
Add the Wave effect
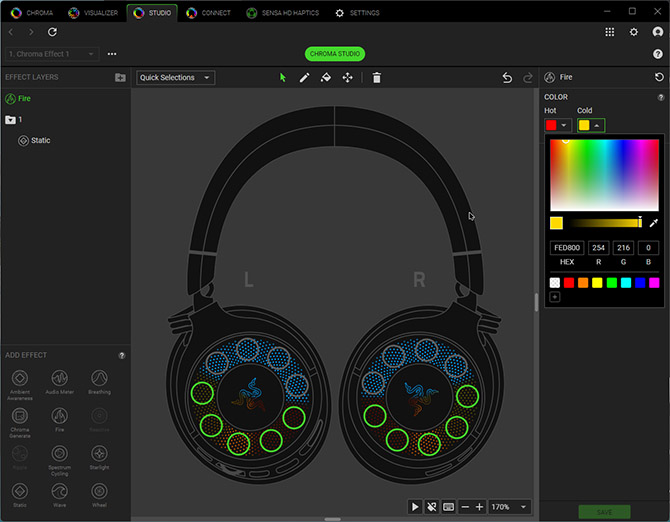[59, 495]
